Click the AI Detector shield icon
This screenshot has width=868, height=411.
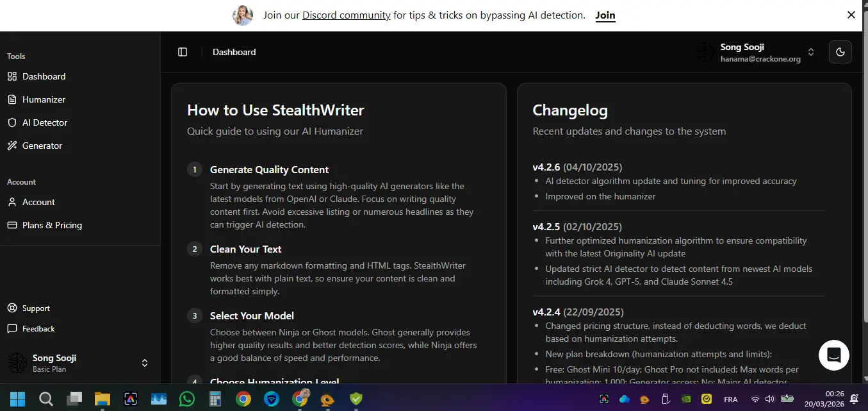click(x=12, y=122)
